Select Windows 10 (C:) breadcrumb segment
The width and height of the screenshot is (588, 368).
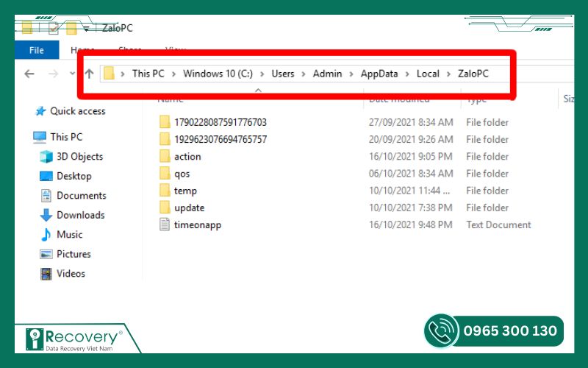[218, 74]
